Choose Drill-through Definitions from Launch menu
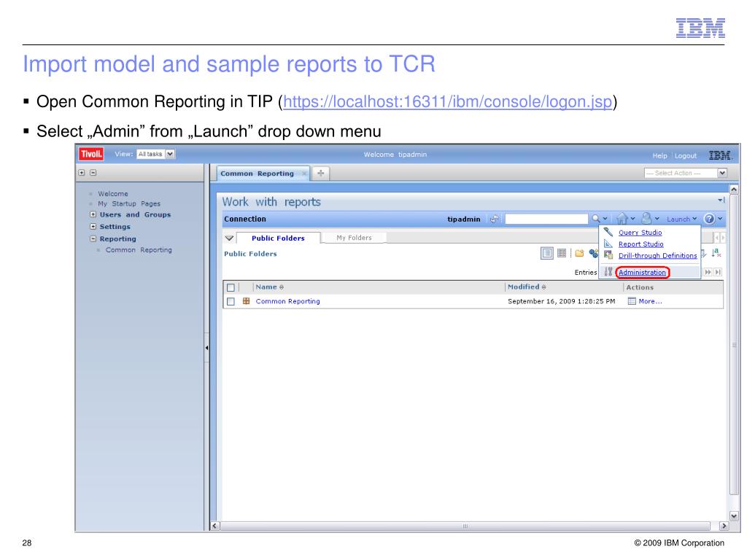The height and width of the screenshot is (560, 747). 657,256
